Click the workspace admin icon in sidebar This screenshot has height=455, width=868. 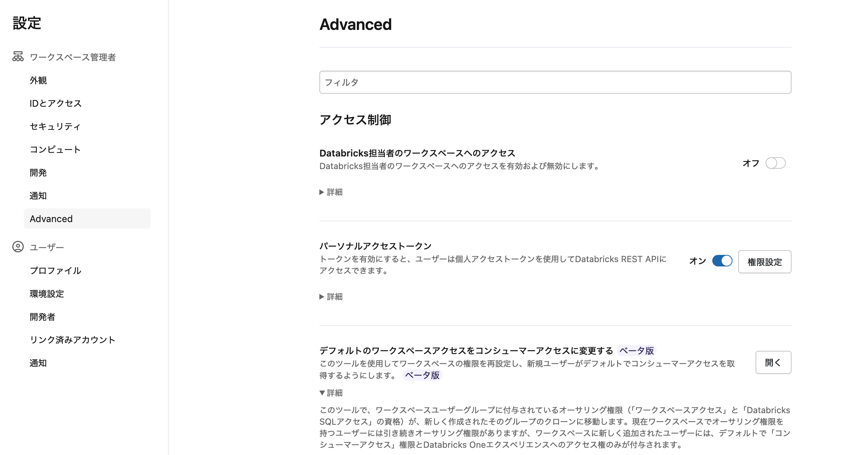click(x=17, y=57)
